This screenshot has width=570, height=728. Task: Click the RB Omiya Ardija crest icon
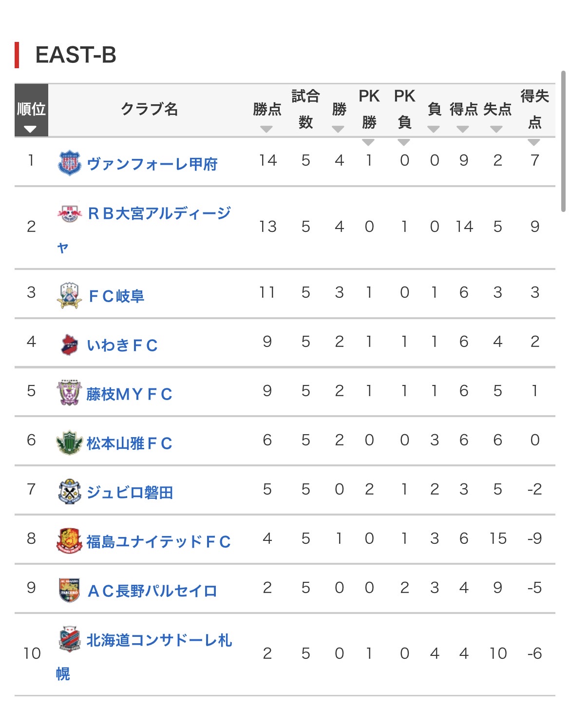pyautogui.click(x=69, y=213)
